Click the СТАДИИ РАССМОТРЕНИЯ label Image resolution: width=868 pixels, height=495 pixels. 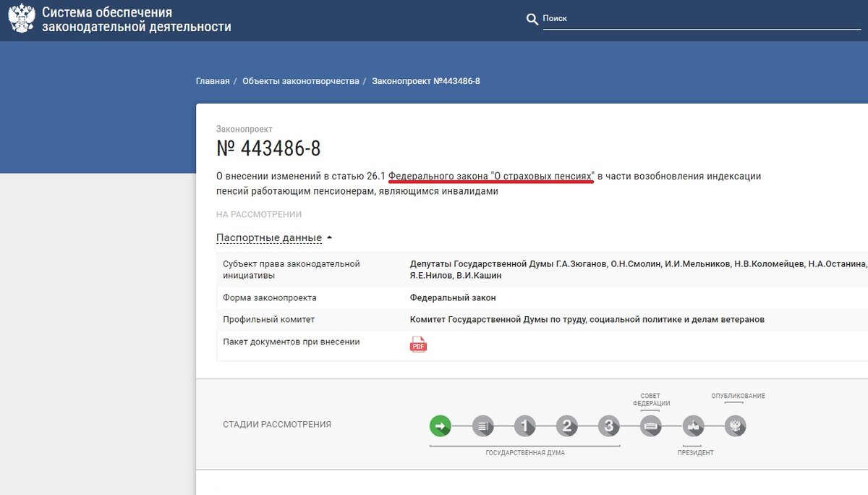pos(277,425)
